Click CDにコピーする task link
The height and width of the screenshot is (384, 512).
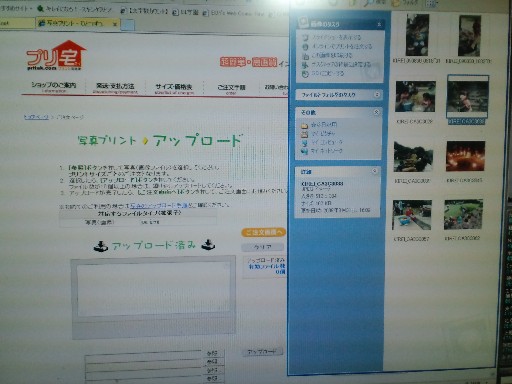tap(328, 73)
